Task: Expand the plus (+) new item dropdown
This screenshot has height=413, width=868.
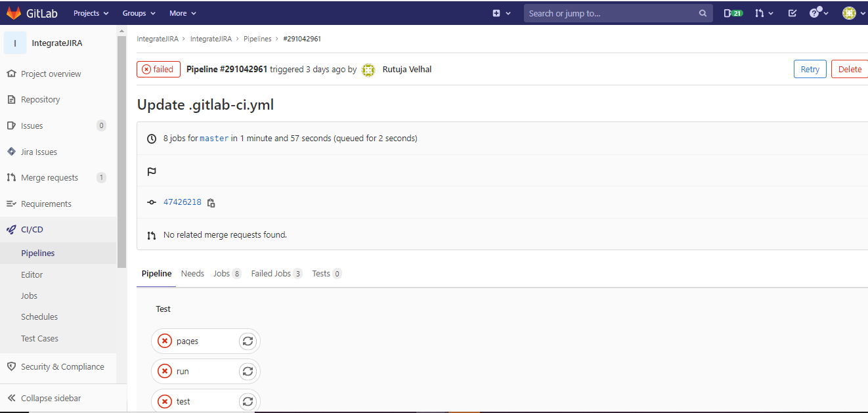Action: [x=501, y=12]
